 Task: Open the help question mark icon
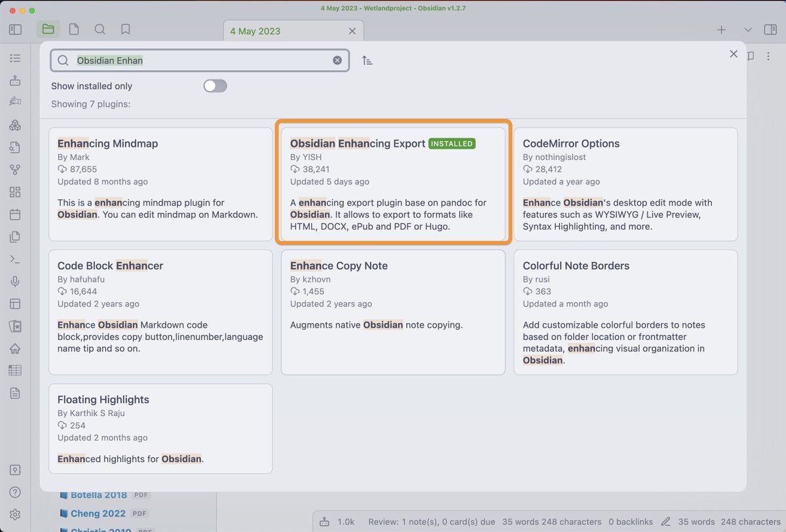[15, 492]
